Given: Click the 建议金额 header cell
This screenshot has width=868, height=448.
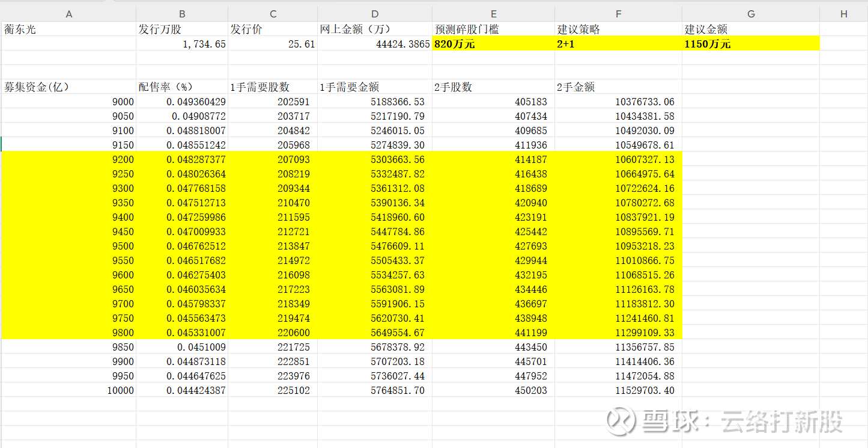Looking at the screenshot, I should 751,29.
